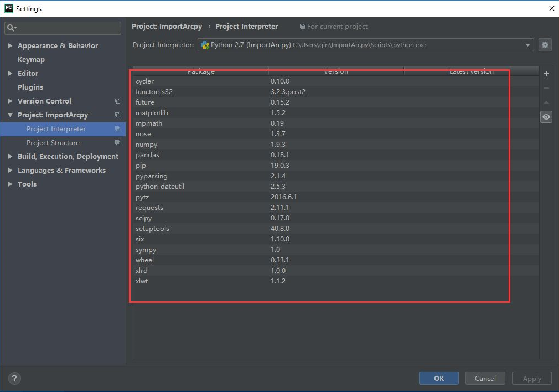Sort by Latest version column header

[x=472, y=71]
